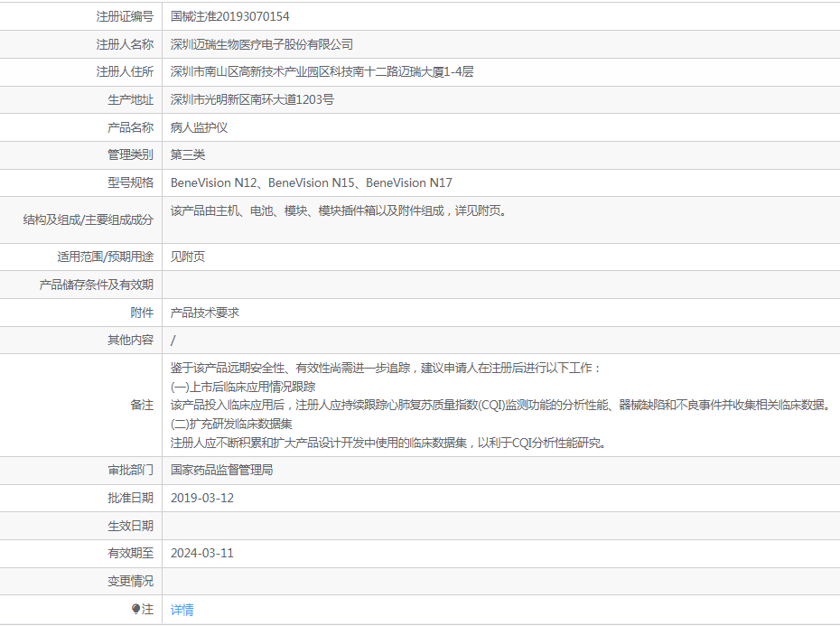Viewport: 840px width, 626px height.
Task: Open the 详情 link in the 注 row
Action: [182, 610]
